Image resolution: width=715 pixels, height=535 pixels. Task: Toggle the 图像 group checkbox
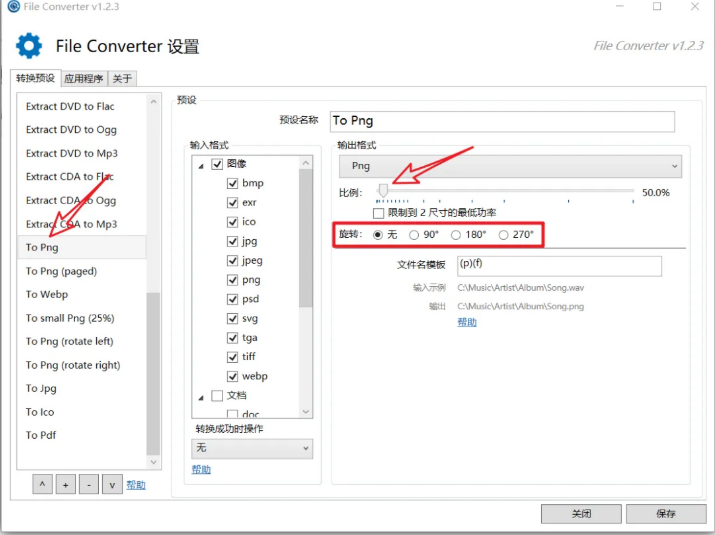(x=217, y=164)
